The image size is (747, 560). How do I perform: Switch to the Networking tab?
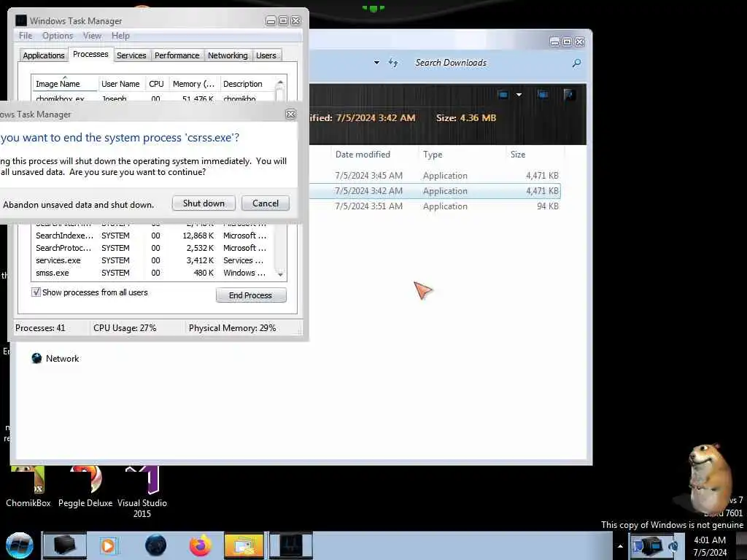[x=228, y=55]
